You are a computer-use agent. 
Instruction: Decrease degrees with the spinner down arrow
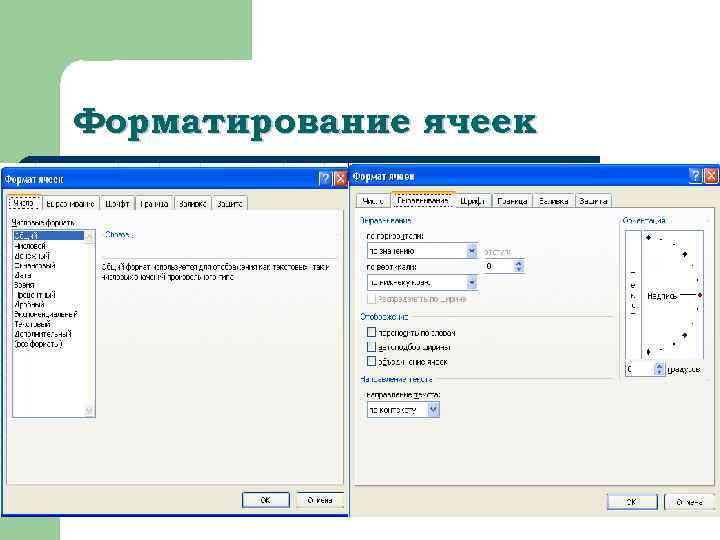point(660,372)
